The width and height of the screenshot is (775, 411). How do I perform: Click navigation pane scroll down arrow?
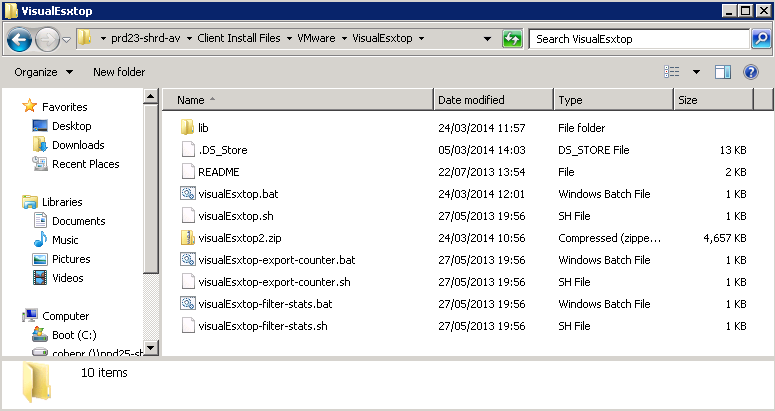tap(151, 347)
